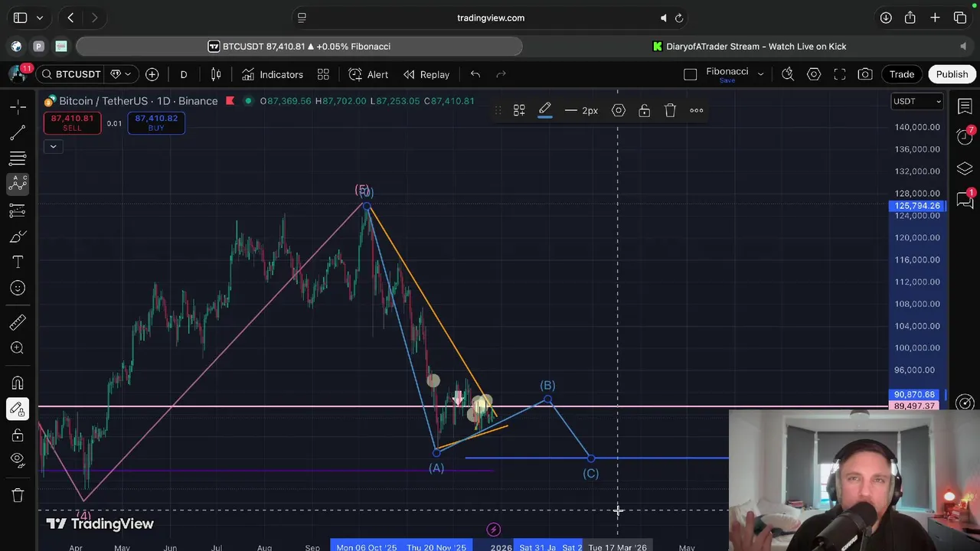Open the Bitcoin / TetherUS symbol title
Screen dimensions: 980x551
pyautogui.click(x=139, y=101)
